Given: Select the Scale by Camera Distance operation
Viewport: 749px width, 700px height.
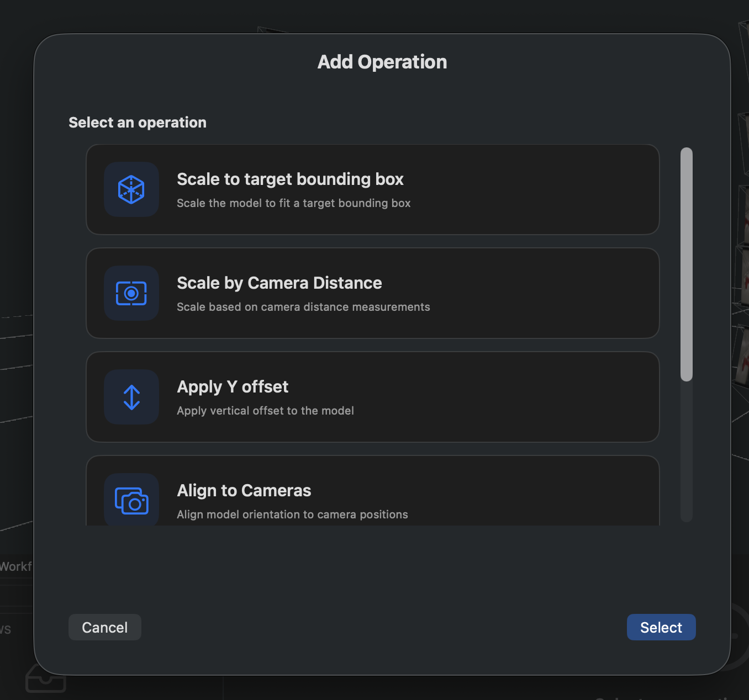Looking at the screenshot, I should pyautogui.click(x=372, y=293).
